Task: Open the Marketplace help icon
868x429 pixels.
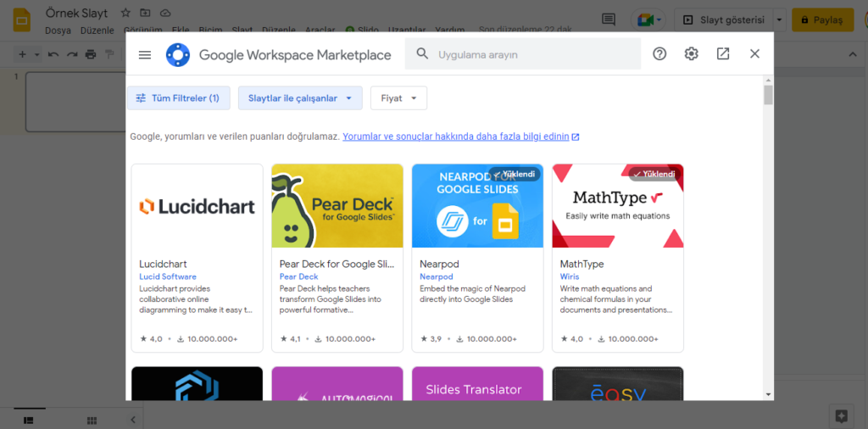Action: coord(659,53)
